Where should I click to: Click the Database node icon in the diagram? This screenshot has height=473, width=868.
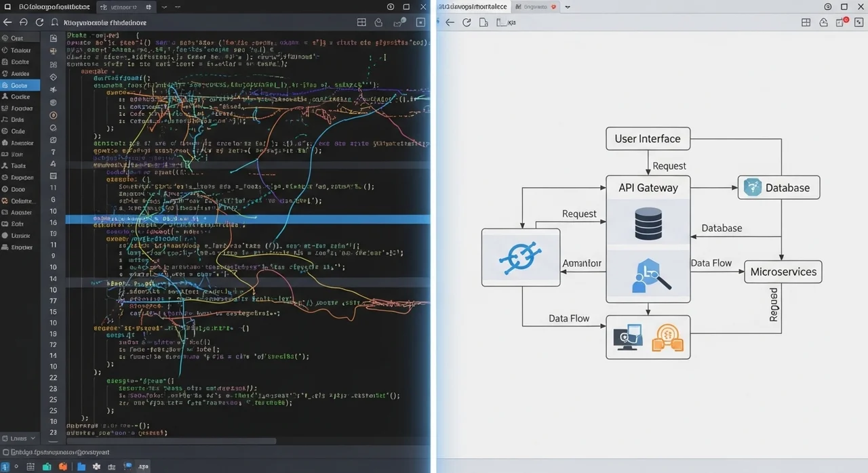point(753,188)
